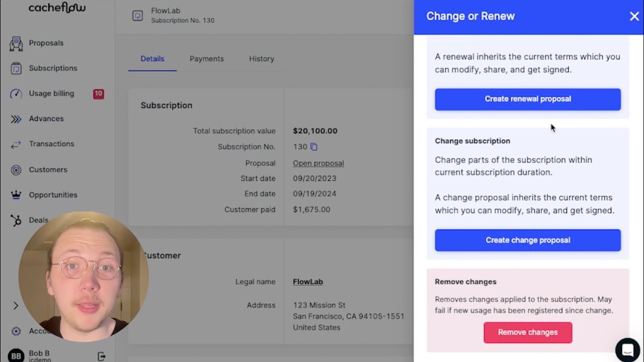Click the Change subscription heading
Screen dimensions: 644x362
point(472,141)
